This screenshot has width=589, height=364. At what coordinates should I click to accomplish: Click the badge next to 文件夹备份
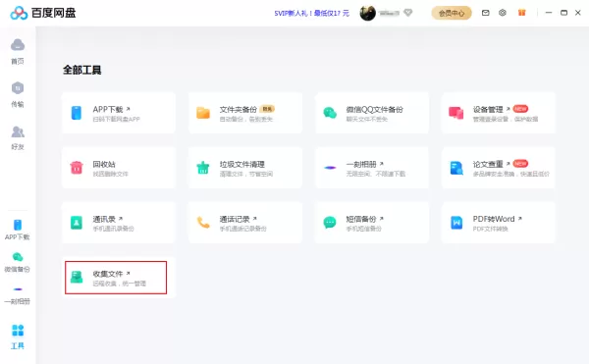pos(267,109)
